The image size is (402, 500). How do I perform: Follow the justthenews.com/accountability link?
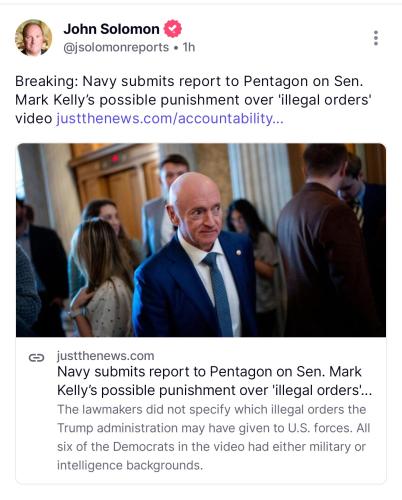tap(170, 119)
